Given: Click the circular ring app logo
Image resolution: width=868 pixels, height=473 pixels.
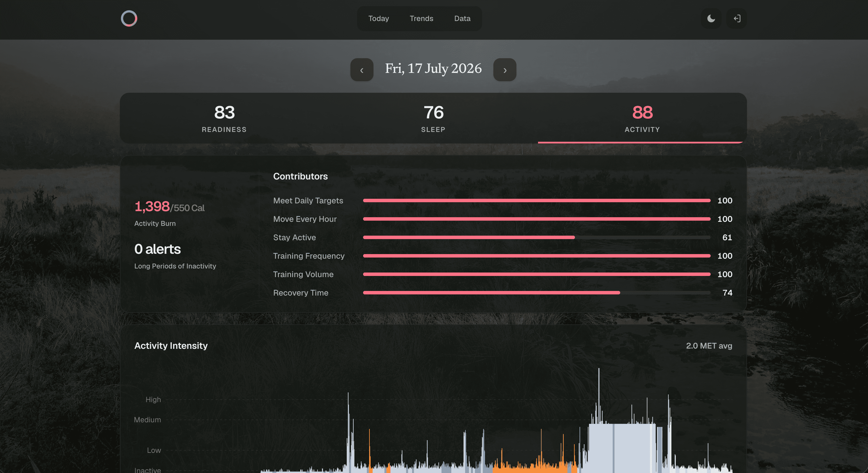Looking at the screenshot, I should click(x=129, y=18).
